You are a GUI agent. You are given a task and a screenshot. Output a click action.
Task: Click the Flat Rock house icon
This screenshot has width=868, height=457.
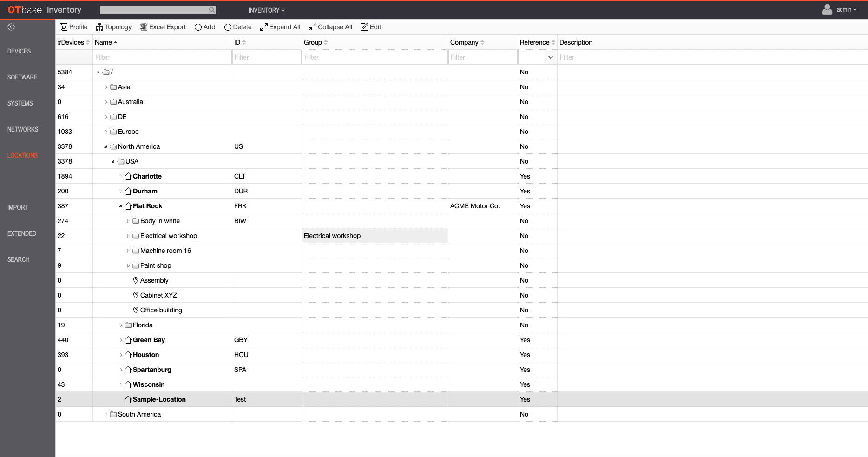(x=128, y=206)
